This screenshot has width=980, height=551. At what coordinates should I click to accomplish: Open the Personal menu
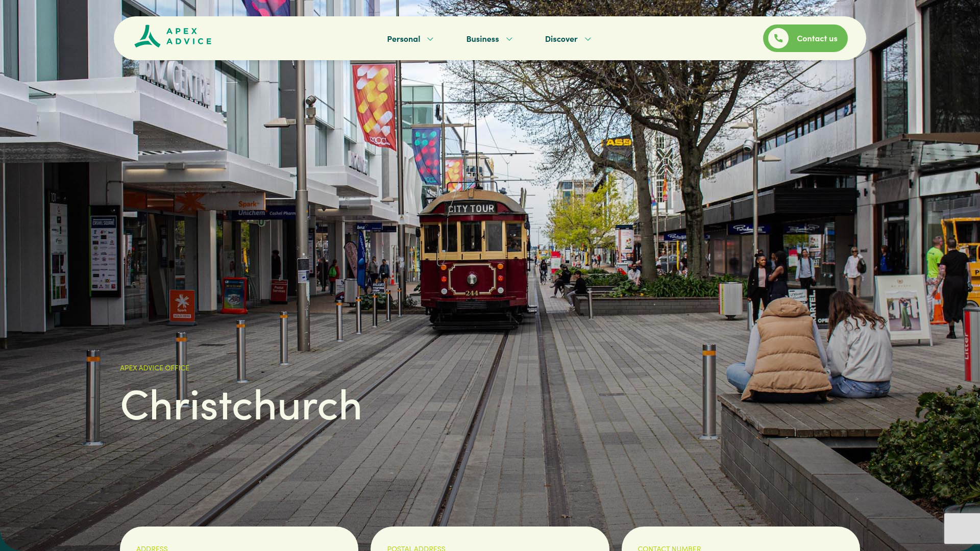pyautogui.click(x=403, y=39)
